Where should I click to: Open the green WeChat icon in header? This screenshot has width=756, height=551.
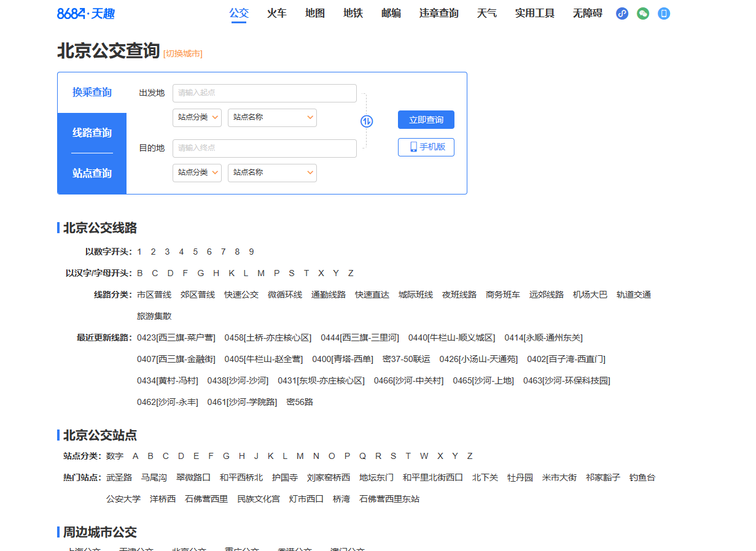[x=643, y=13]
